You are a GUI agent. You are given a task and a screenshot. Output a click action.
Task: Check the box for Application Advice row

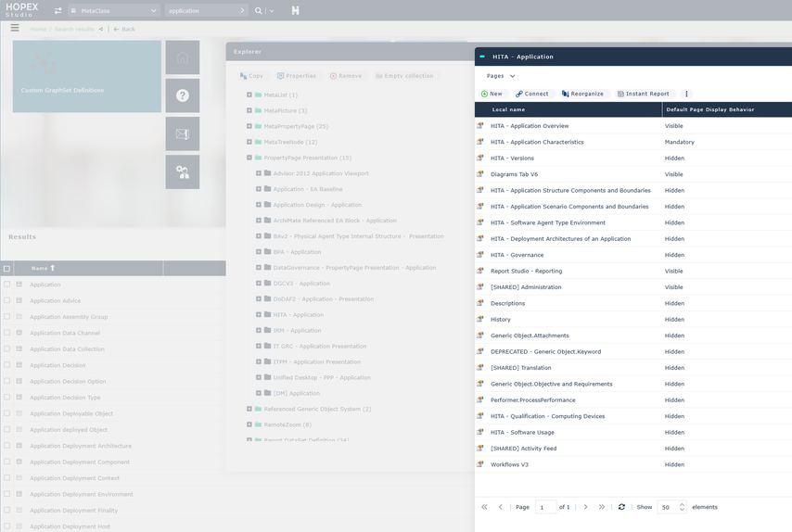click(7, 300)
